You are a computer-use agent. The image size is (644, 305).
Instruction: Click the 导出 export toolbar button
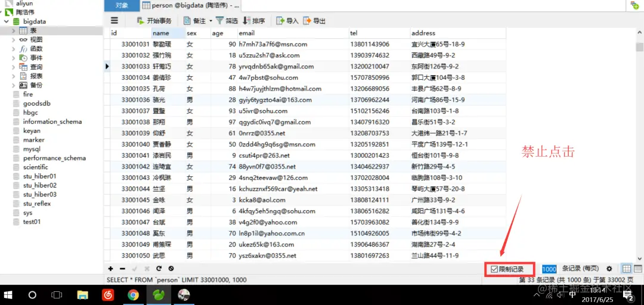tap(314, 21)
